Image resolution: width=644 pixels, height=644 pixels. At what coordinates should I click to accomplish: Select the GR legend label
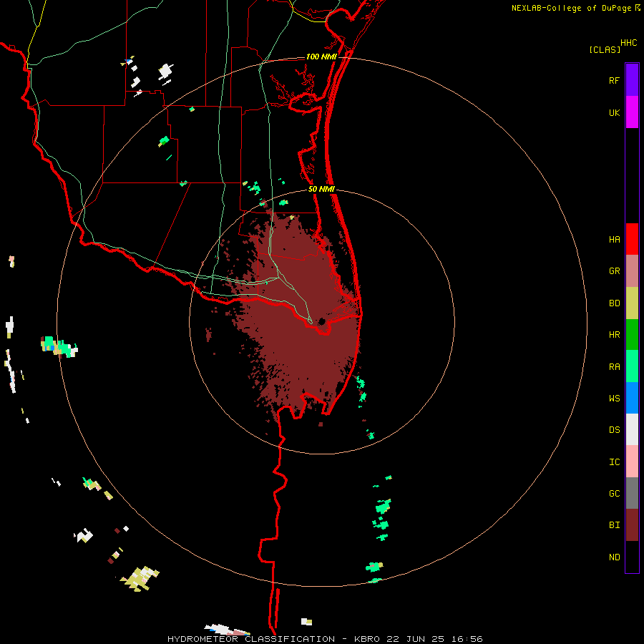tap(614, 271)
